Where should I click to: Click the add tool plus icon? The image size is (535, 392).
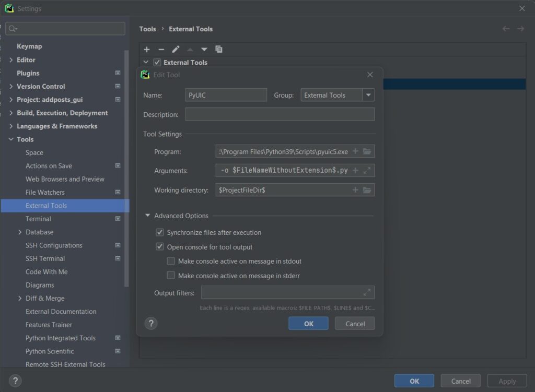147,50
